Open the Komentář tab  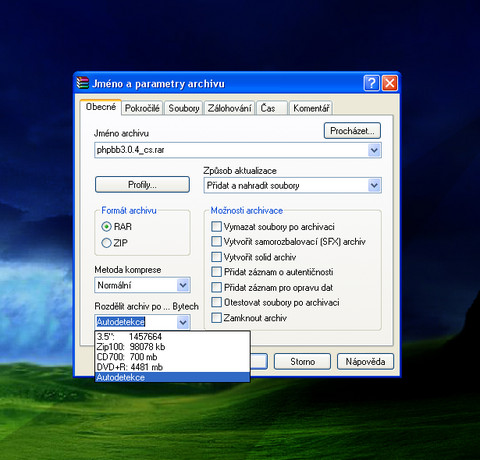pyautogui.click(x=311, y=108)
